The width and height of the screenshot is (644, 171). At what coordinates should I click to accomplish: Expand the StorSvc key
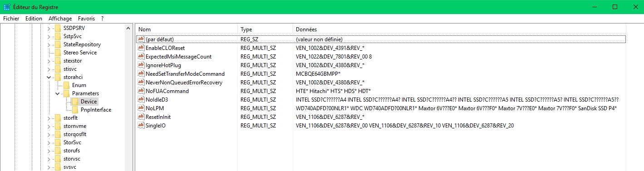click(x=49, y=142)
